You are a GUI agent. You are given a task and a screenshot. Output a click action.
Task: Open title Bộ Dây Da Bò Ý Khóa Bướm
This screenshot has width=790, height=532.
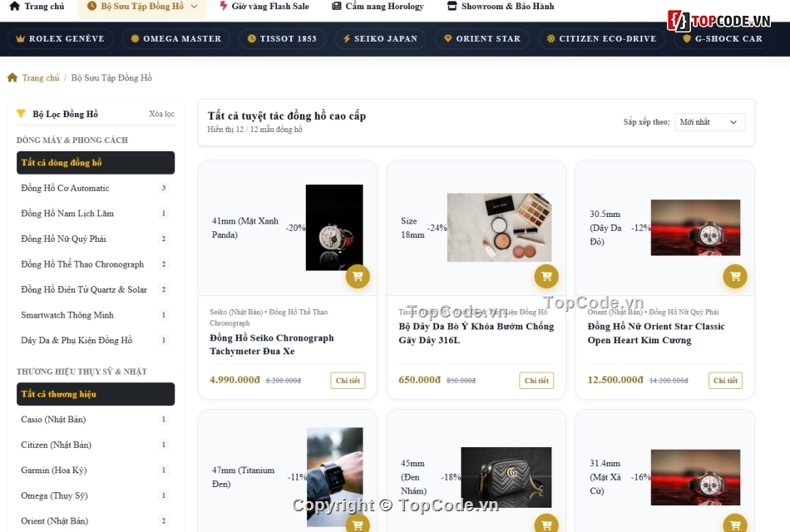point(476,333)
